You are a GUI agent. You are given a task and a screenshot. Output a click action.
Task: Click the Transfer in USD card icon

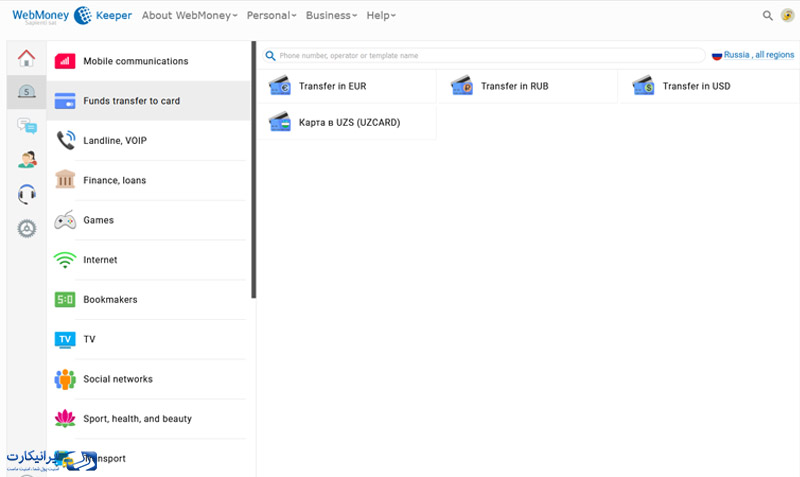pyautogui.click(x=643, y=86)
